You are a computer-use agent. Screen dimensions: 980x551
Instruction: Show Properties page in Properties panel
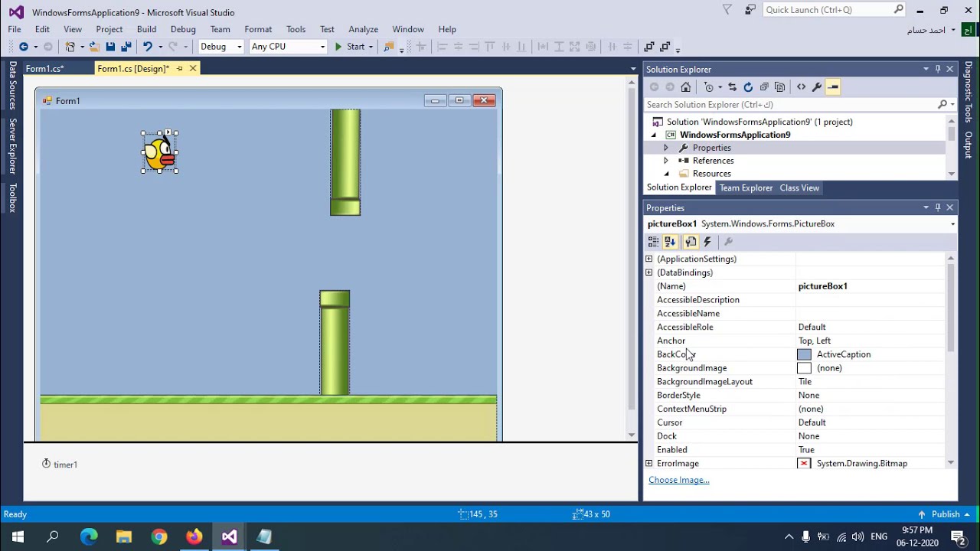(691, 242)
